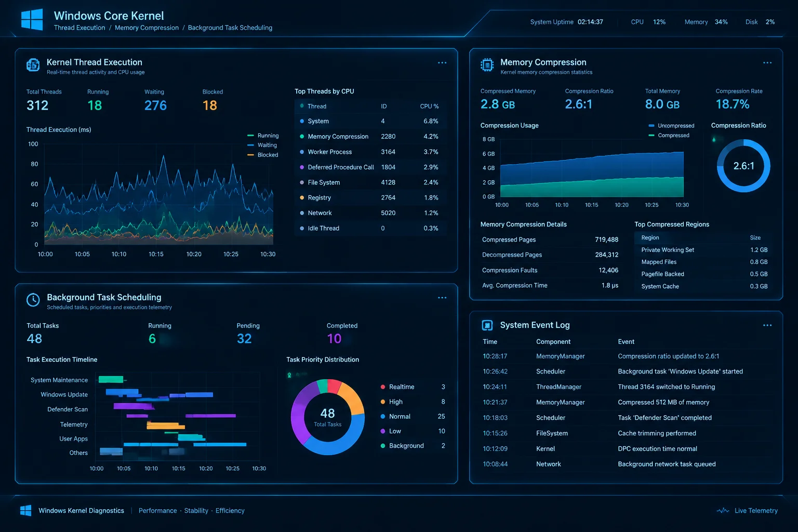Open the 10:28:17 MemoryManager log entry
The height and width of the screenshot is (532, 798).
(626, 356)
